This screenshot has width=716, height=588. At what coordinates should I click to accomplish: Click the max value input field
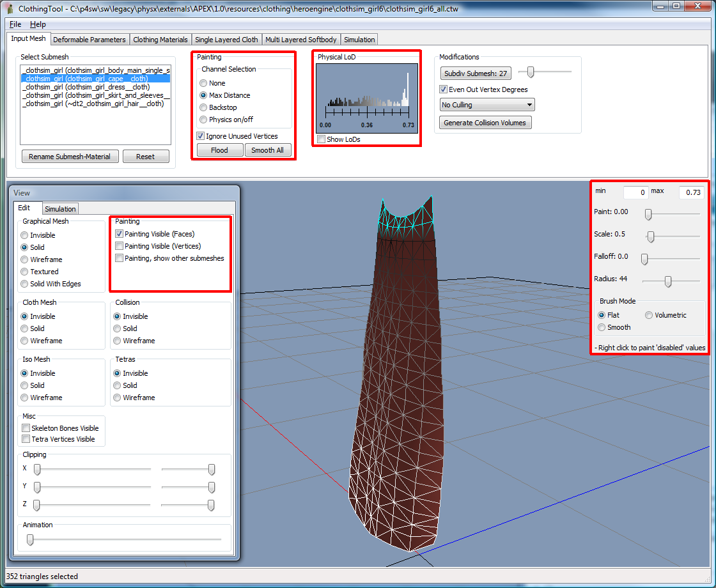691,192
